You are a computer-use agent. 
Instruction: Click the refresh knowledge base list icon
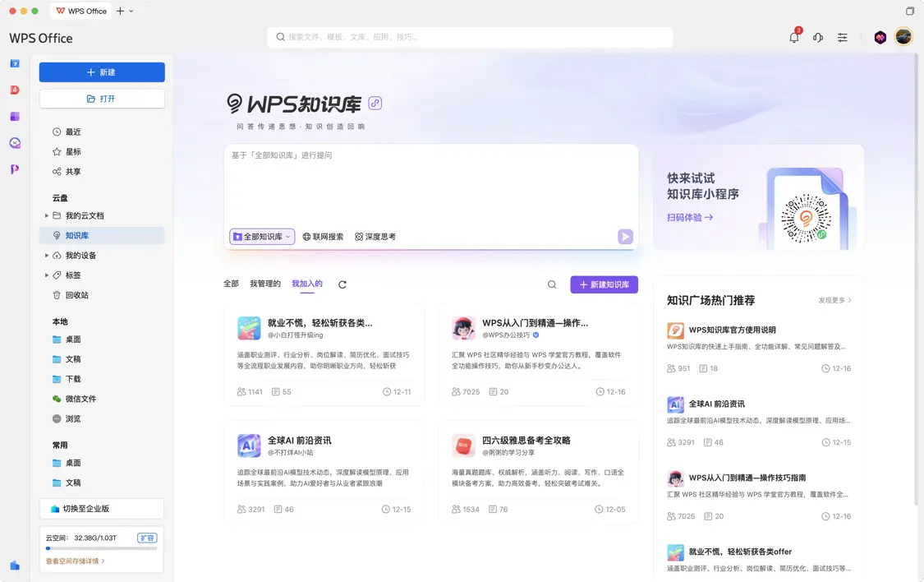342,284
